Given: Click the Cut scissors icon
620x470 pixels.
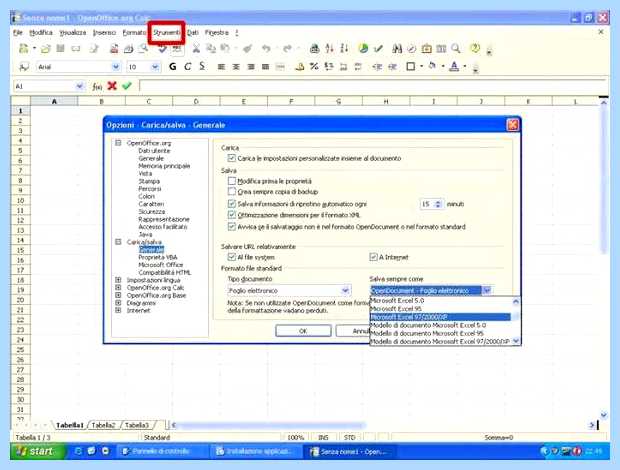Looking at the screenshot, I should pyautogui.click(x=196, y=49).
